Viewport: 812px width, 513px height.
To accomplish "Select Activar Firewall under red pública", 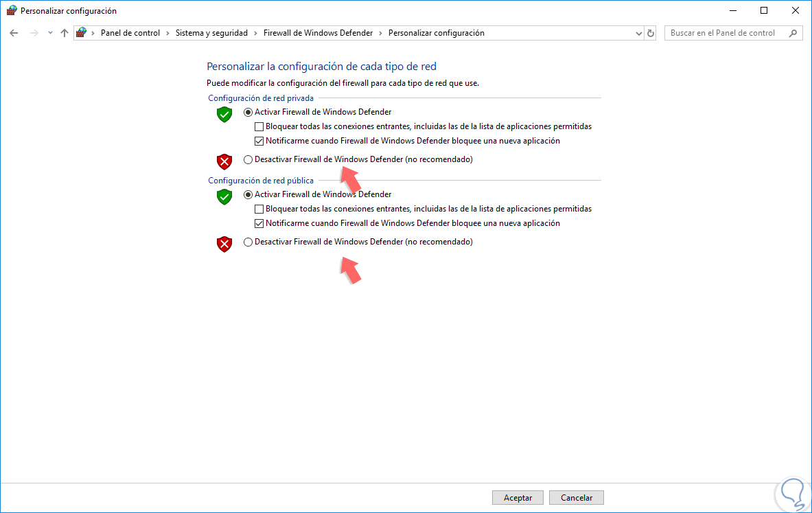I will (x=248, y=195).
